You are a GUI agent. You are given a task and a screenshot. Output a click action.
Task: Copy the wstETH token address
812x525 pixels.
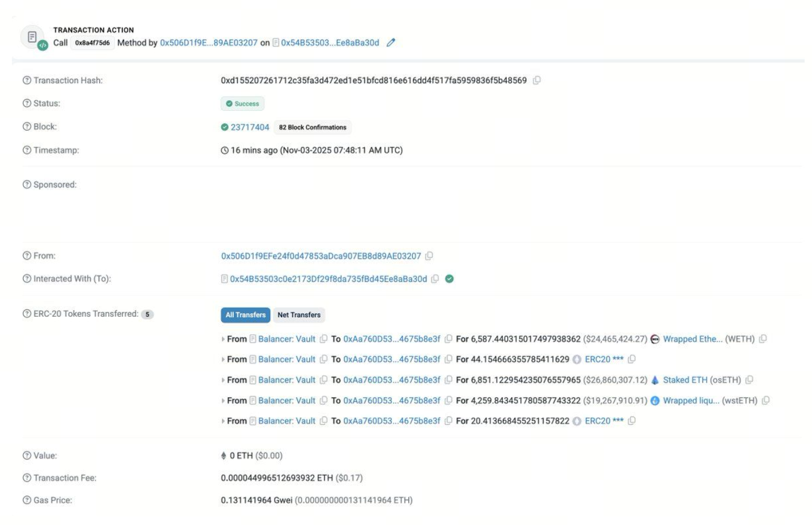click(766, 401)
